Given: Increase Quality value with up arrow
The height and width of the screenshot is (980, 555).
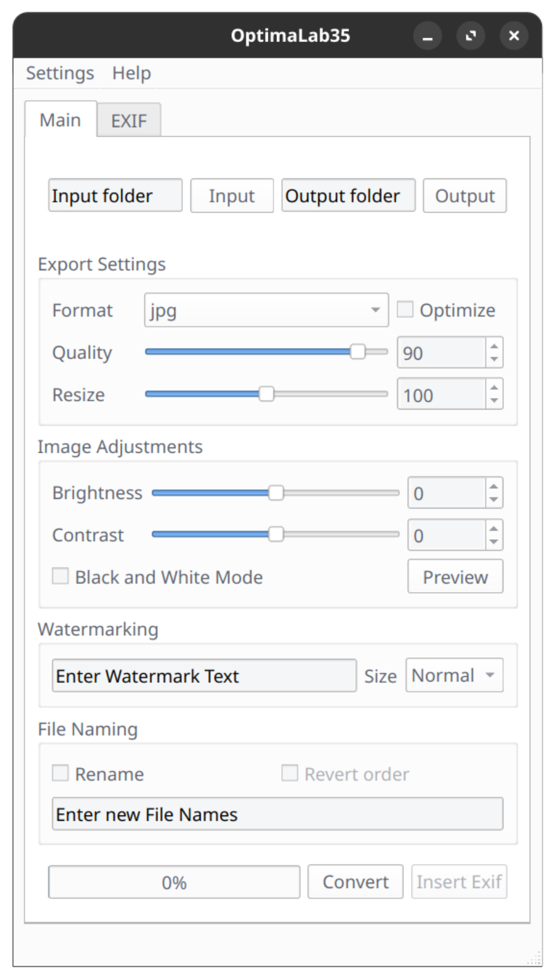Looking at the screenshot, I should [494, 346].
